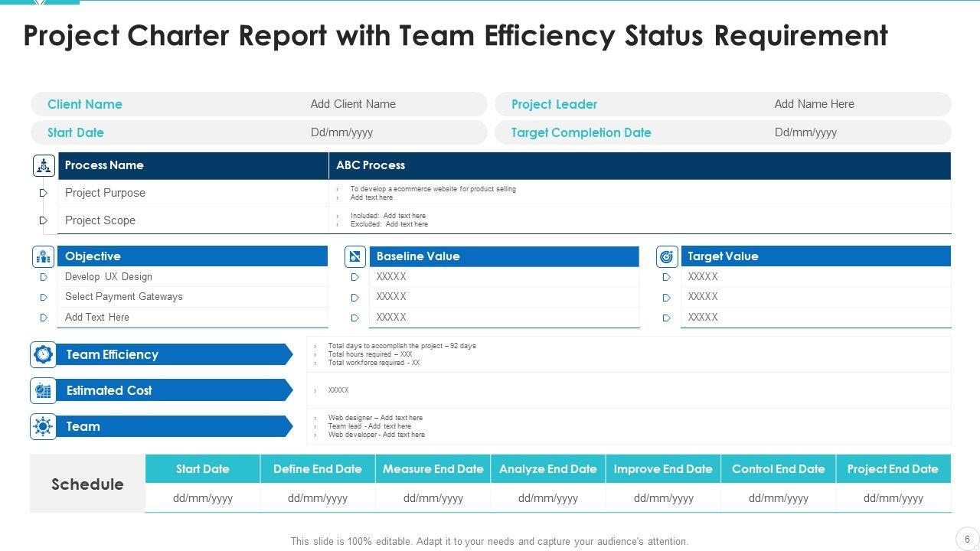The image size is (980, 551).
Task: Select the Define End Date column header
Action: 318,469
